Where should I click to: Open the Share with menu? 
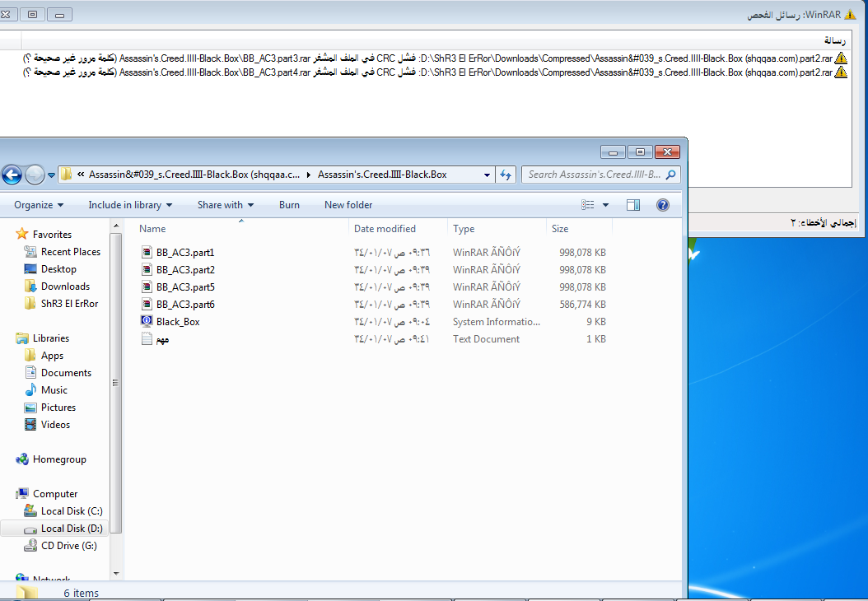226,205
